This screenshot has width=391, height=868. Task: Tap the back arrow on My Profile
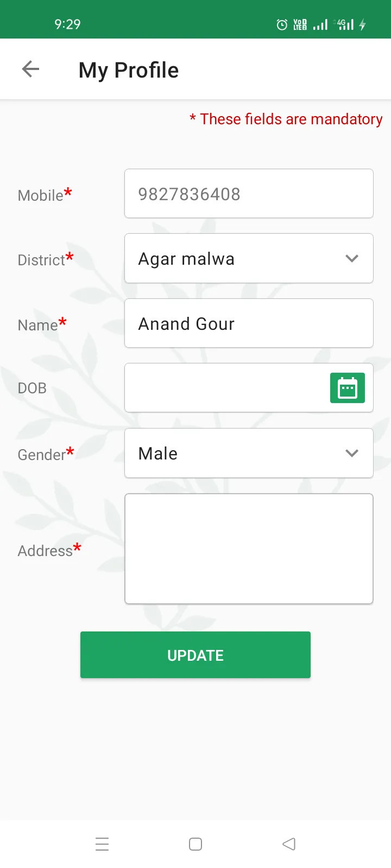[x=30, y=69]
